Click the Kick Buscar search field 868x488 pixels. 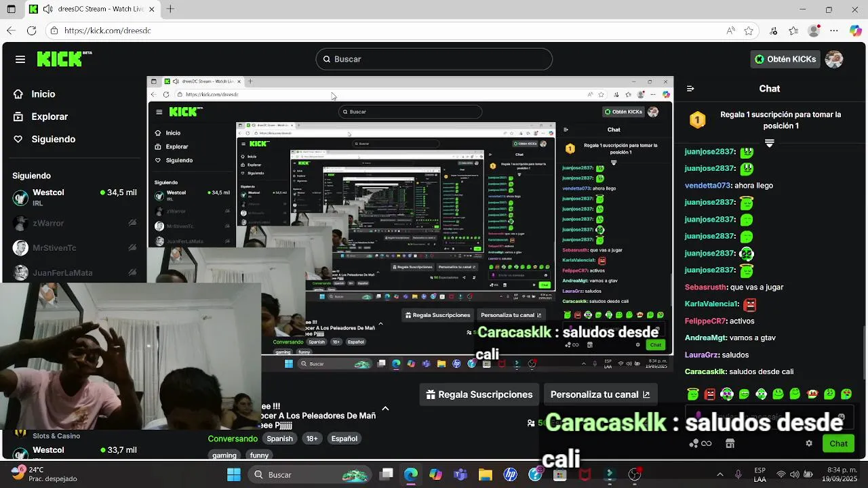point(434,59)
